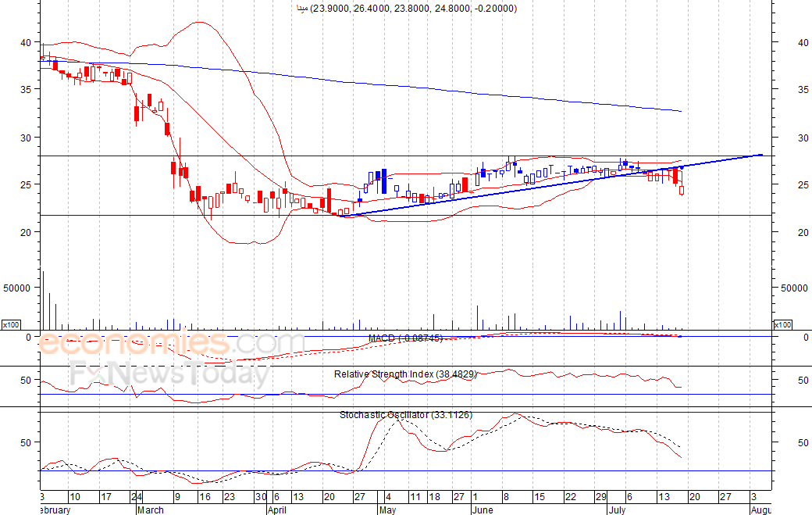Click the June month label on the time axis
The width and height of the screenshot is (812, 515).
coord(483,510)
